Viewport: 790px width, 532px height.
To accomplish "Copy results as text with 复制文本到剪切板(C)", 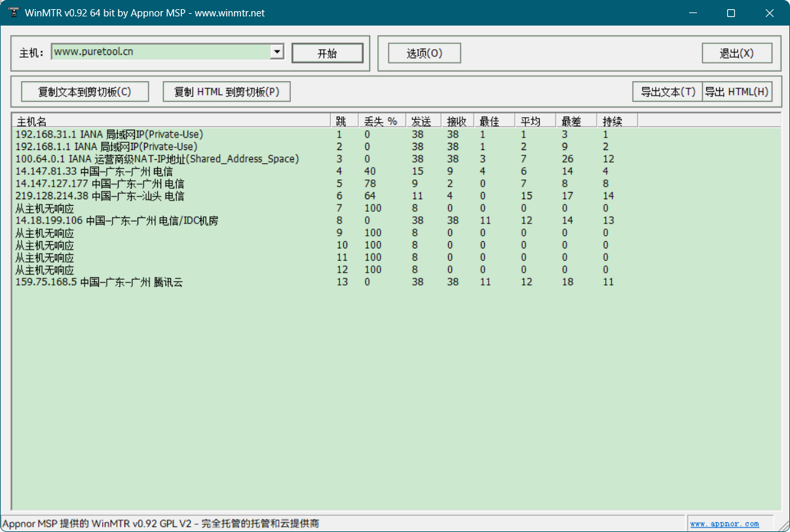I will coord(86,91).
